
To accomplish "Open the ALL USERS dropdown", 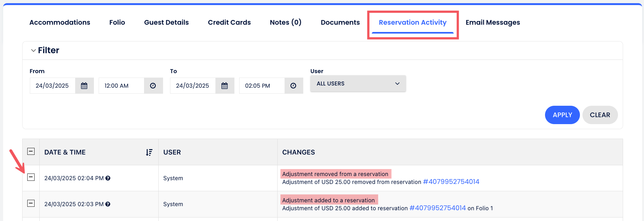I will pos(358,84).
